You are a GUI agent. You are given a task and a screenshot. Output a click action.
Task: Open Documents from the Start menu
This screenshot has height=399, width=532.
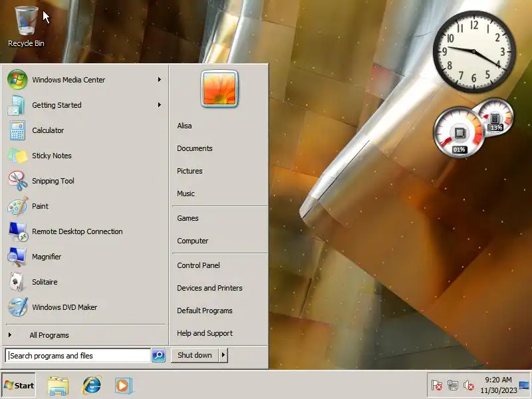(195, 148)
